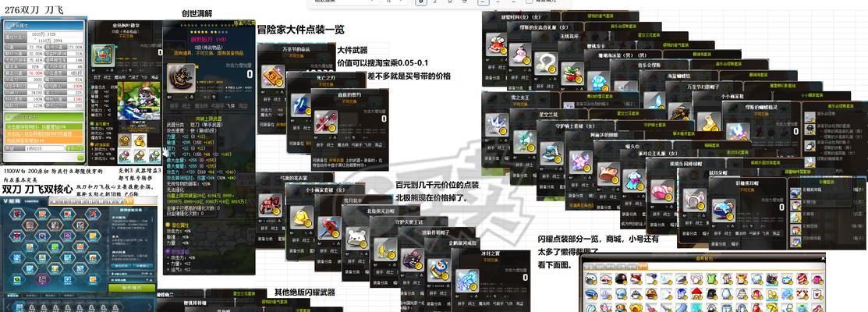868x312 pixels.
Task: Click the 茉利公主礼服 dress icon
Action: 634,179
